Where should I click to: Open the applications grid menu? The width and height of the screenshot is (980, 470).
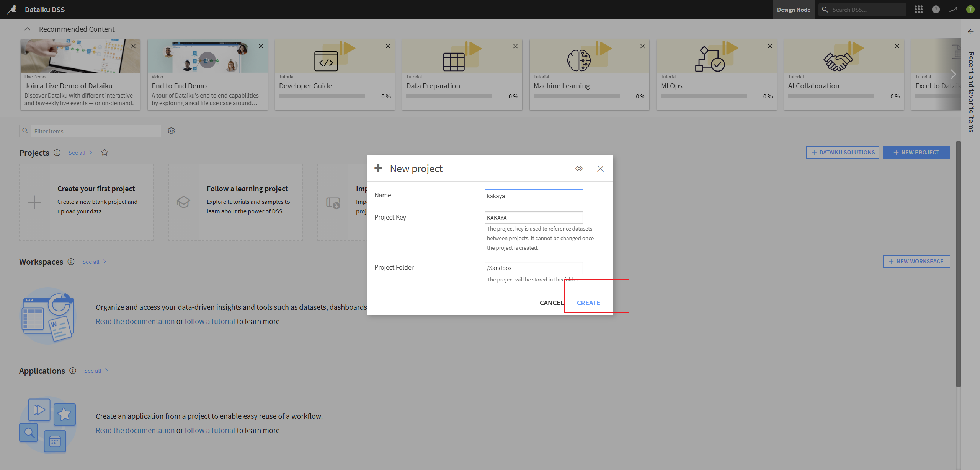pos(919,10)
